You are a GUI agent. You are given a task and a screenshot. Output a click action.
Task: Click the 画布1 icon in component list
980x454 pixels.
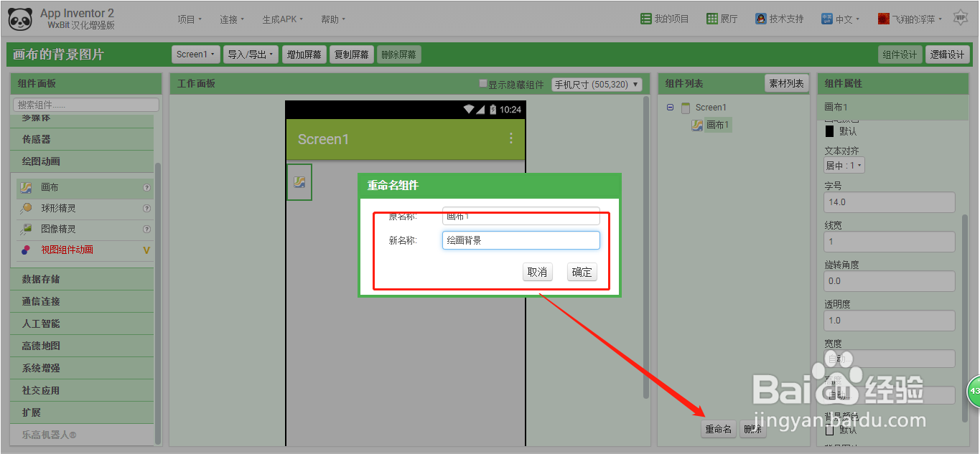click(696, 124)
